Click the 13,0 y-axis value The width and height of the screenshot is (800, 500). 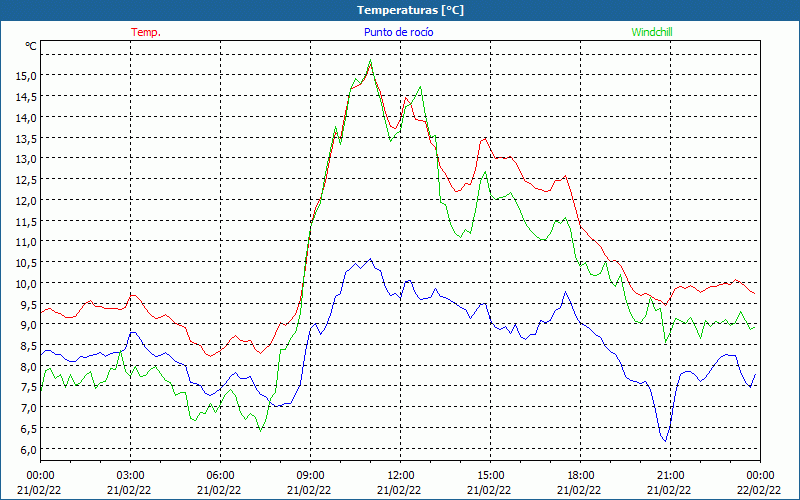26,159
